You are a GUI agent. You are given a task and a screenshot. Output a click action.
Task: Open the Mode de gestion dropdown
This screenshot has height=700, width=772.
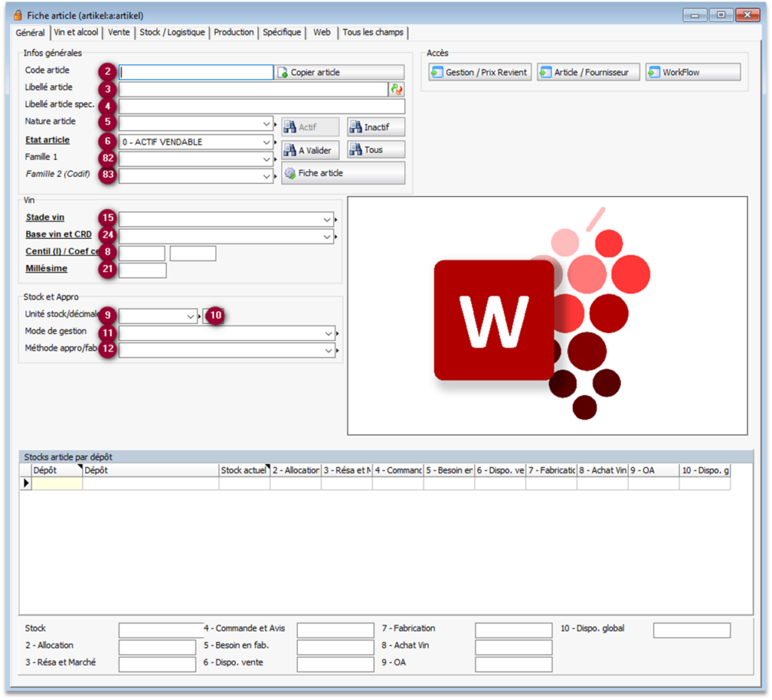[328, 333]
